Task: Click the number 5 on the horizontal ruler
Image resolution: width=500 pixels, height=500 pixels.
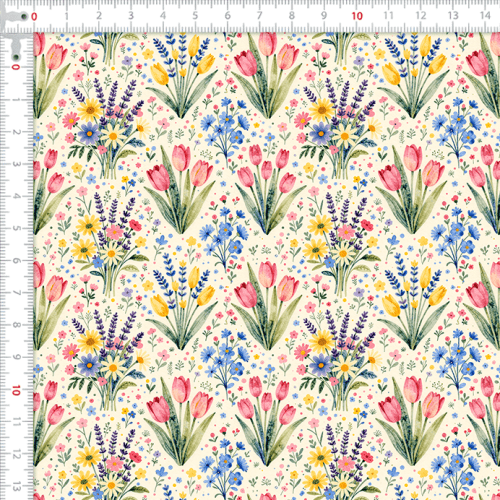Action: [x=195, y=16]
